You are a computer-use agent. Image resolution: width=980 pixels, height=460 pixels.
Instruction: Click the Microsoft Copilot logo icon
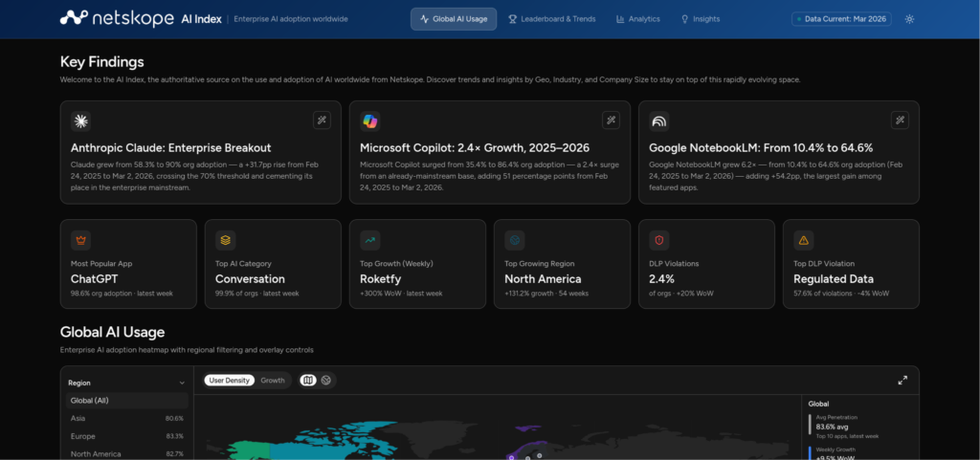pyautogui.click(x=370, y=121)
